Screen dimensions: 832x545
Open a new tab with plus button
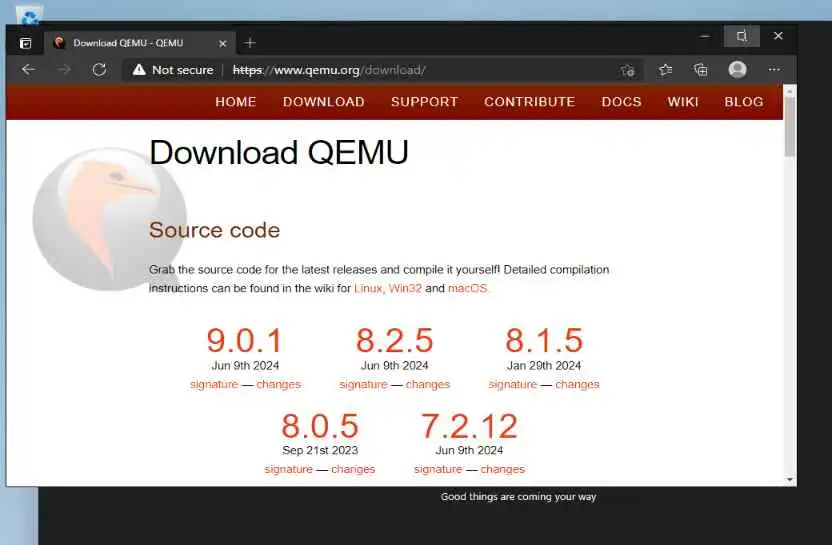point(250,43)
